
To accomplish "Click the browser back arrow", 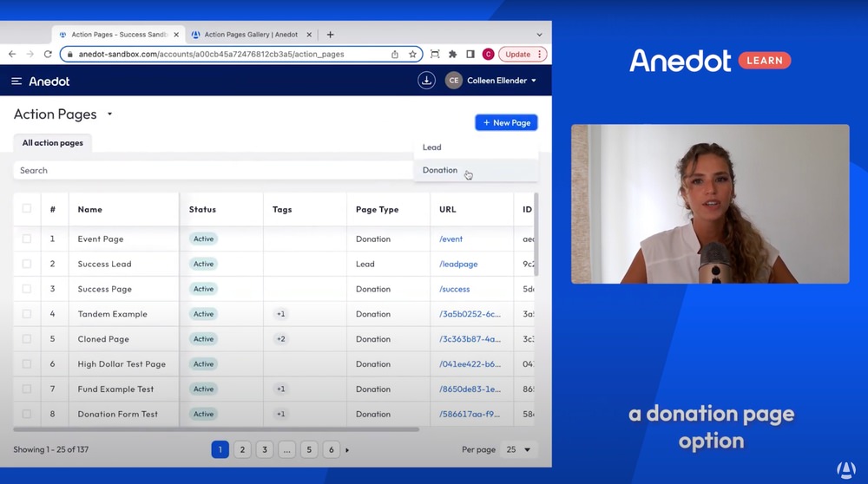I will (12, 54).
